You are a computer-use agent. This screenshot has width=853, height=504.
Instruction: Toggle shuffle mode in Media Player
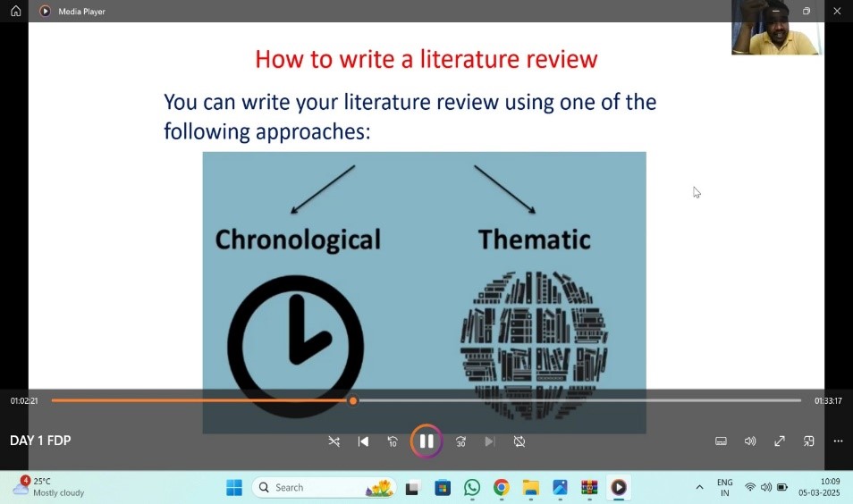point(334,441)
